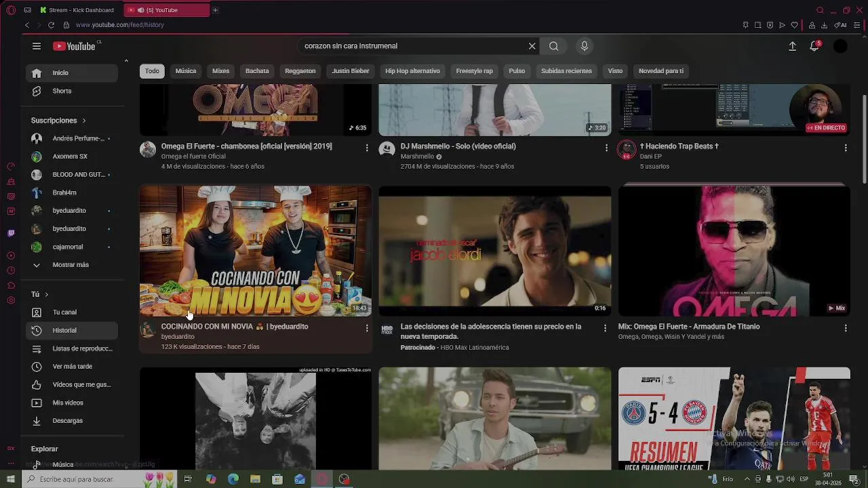868x488 pixels.
Task: Open the YouTube hamburger guide menu
Action: point(37,46)
